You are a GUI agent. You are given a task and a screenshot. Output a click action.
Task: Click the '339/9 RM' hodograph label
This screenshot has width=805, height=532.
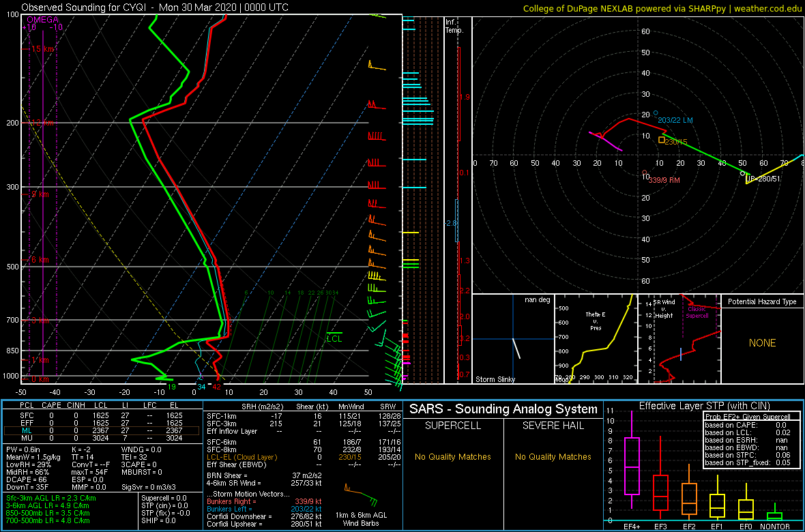point(665,180)
